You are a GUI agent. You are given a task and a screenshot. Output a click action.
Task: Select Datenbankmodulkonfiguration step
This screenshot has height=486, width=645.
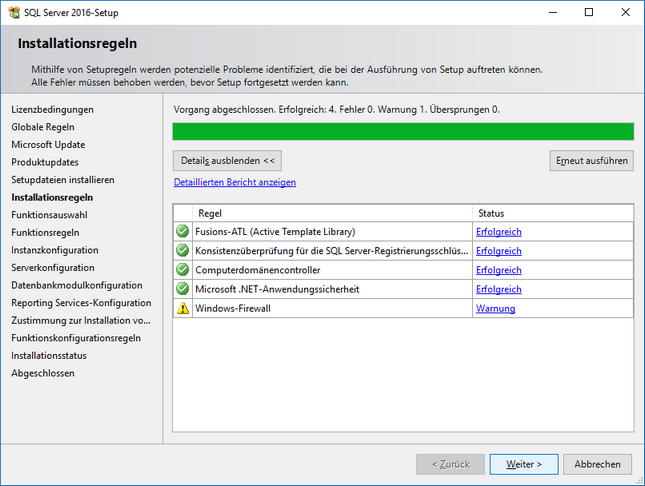click(77, 285)
